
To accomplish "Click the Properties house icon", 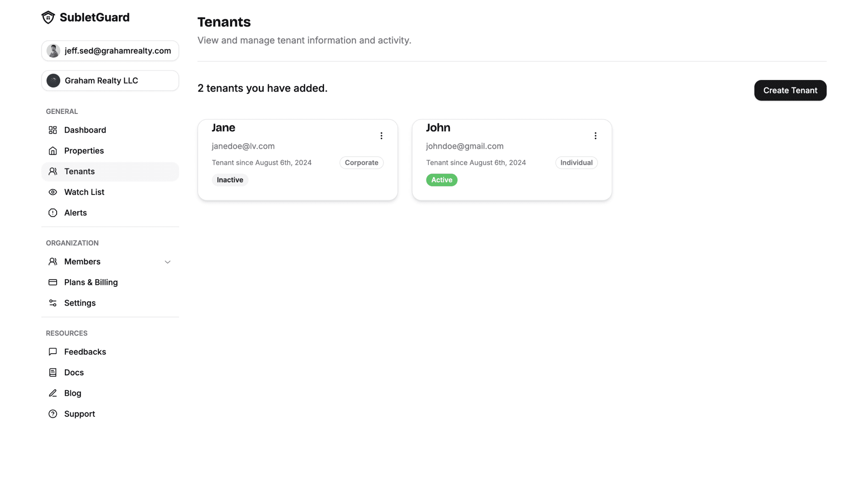I will pos(53,151).
